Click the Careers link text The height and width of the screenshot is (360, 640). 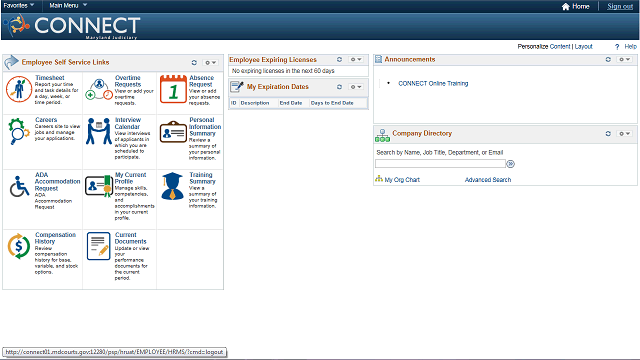click(46, 120)
